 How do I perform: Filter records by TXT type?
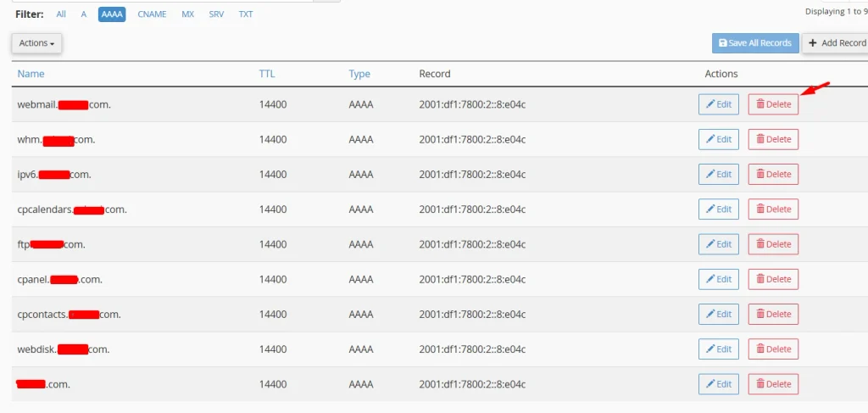tap(246, 14)
